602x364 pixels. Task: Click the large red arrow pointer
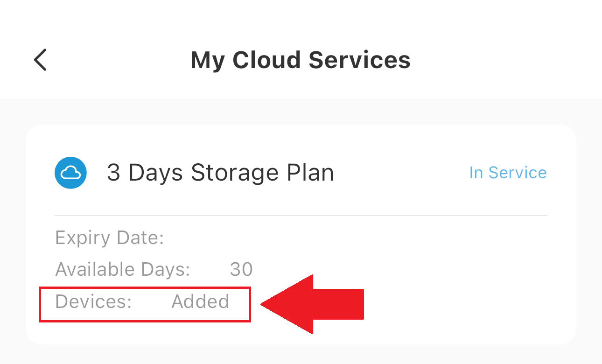[312, 304]
